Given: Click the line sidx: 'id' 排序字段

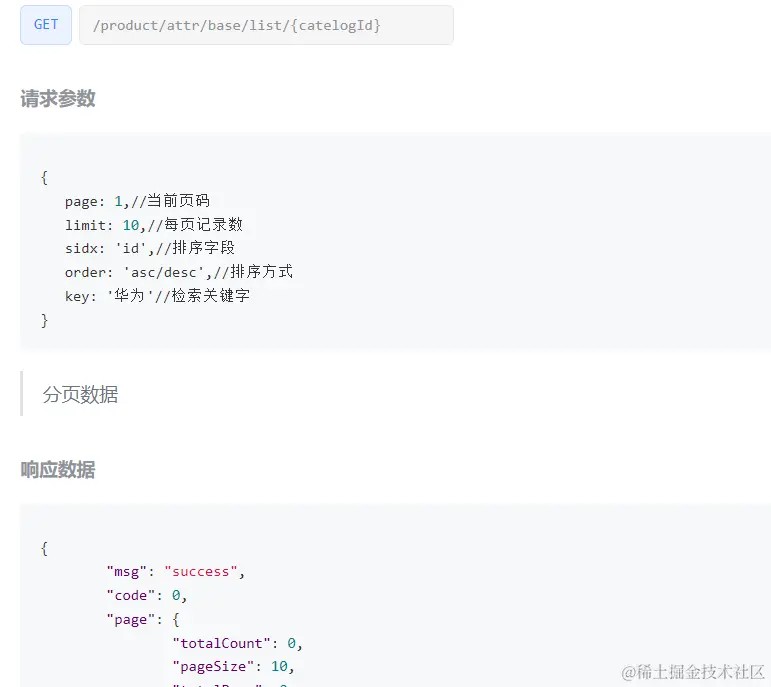Looking at the screenshot, I should 150,248.
